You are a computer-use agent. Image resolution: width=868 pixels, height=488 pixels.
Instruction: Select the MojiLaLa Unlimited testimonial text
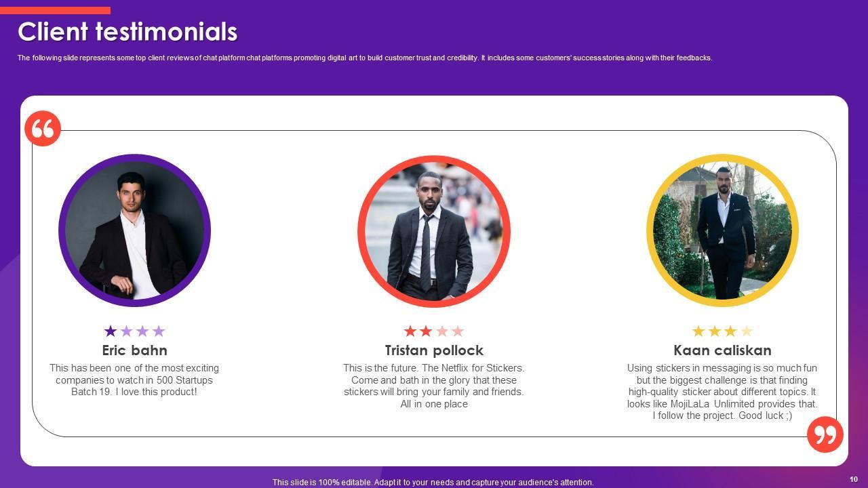(722, 392)
